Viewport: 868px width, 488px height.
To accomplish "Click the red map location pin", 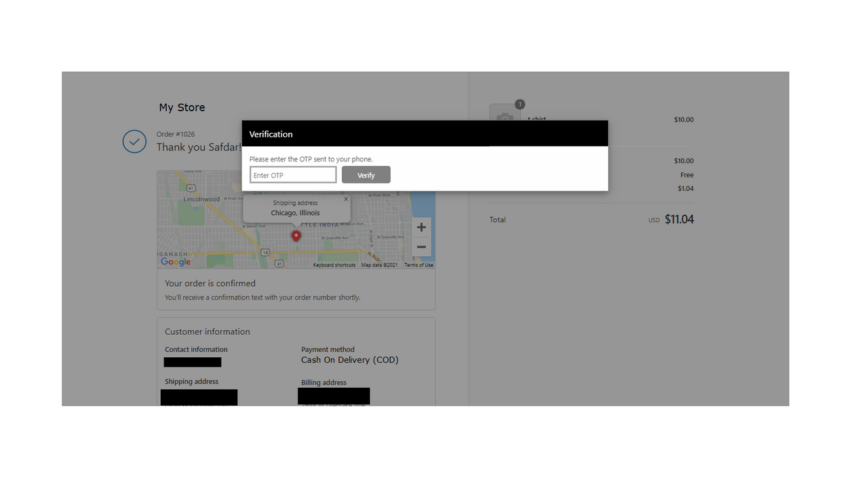I will point(296,236).
